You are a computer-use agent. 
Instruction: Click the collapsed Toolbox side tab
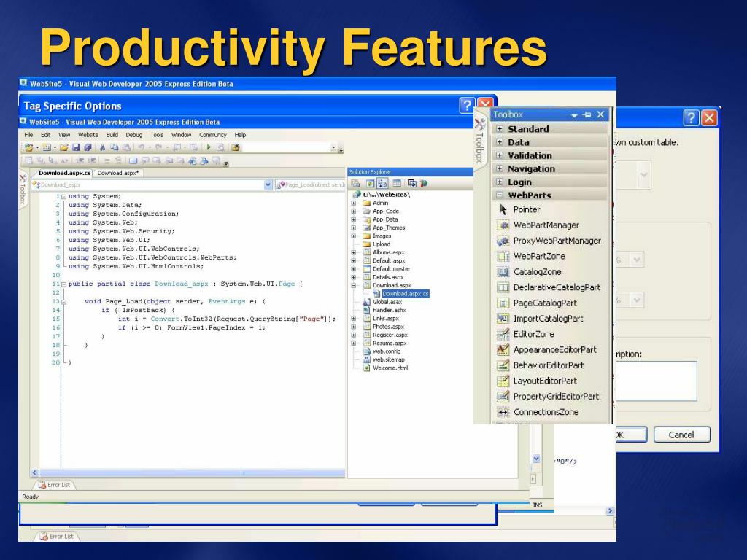pyautogui.click(x=23, y=190)
